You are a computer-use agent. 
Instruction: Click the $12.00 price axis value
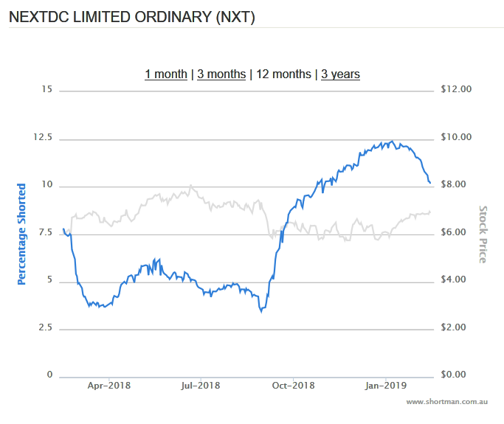pos(456,89)
